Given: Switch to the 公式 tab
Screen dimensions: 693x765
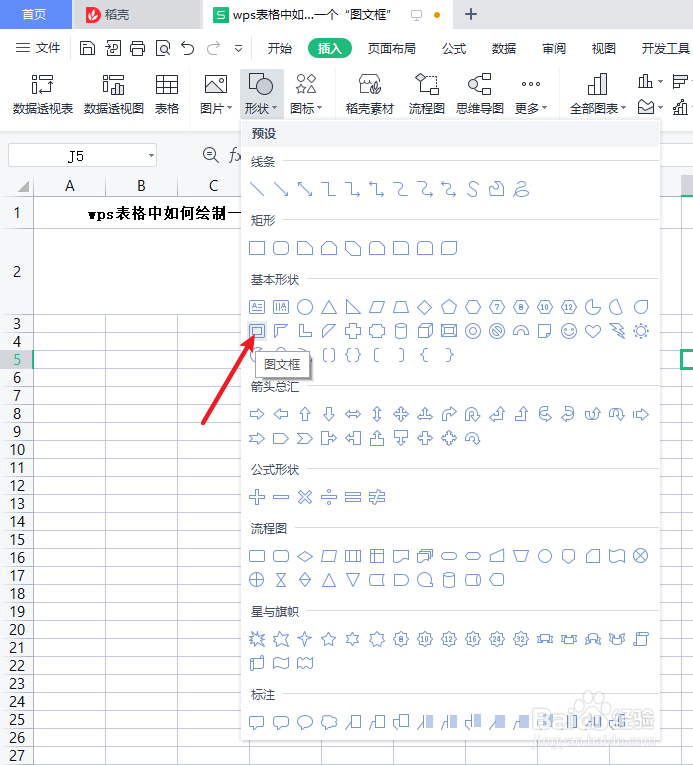Looking at the screenshot, I should coord(454,48).
